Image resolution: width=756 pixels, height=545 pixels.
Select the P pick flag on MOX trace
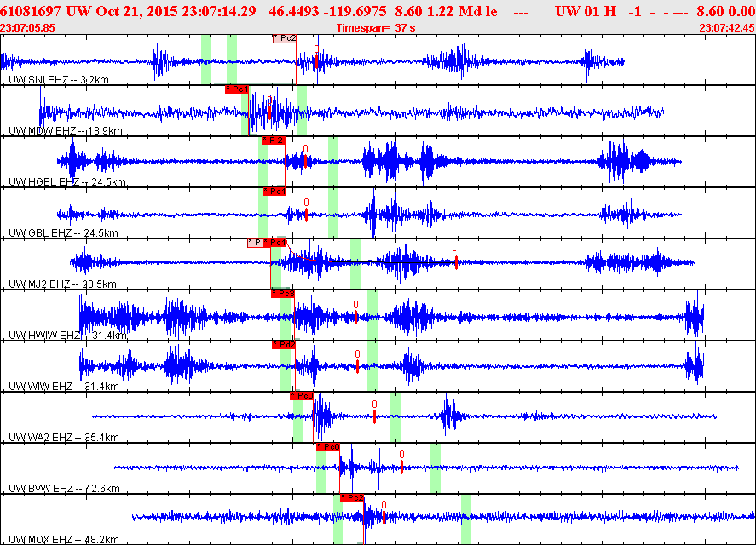[352, 498]
